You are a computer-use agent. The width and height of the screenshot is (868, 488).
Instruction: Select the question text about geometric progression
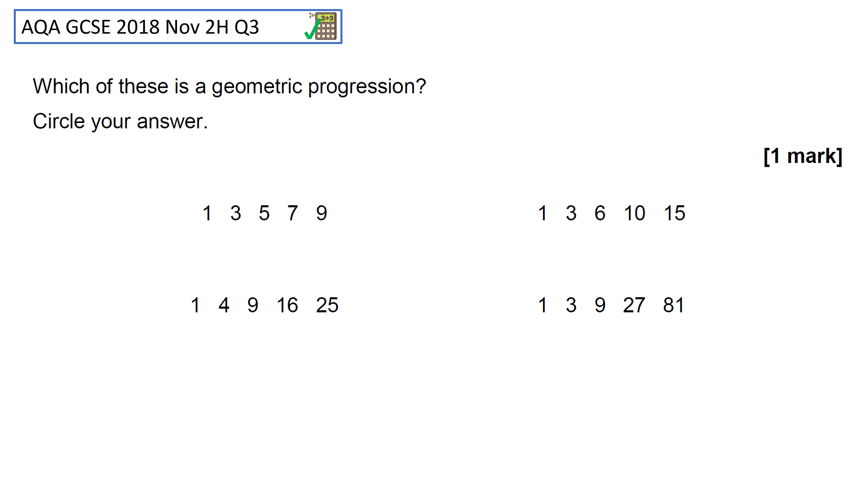tap(229, 87)
